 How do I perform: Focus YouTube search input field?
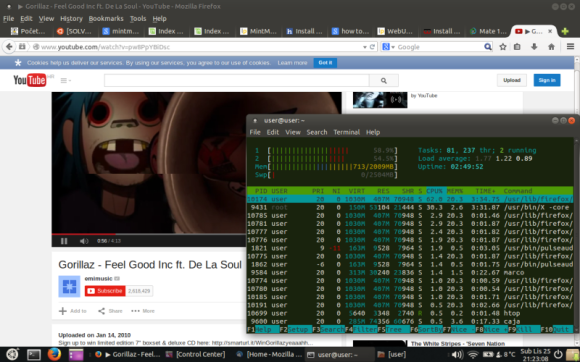[x=236, y=80]
